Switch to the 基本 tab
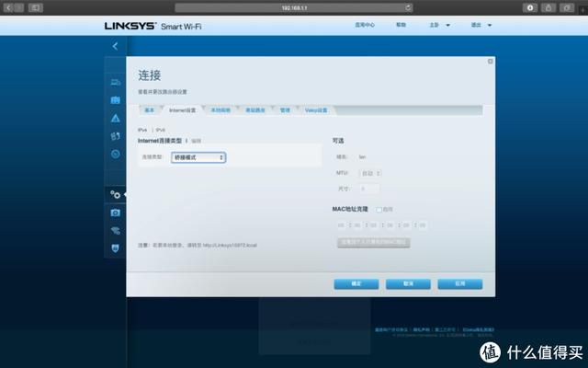The width and height of the screenshot is (588, 368). [x=150, y=110]
